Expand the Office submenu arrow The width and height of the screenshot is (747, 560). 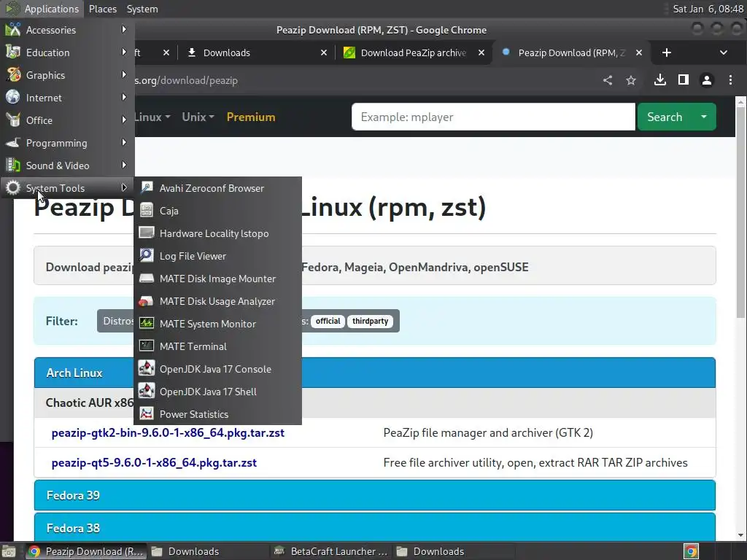(x=124, y=120)
